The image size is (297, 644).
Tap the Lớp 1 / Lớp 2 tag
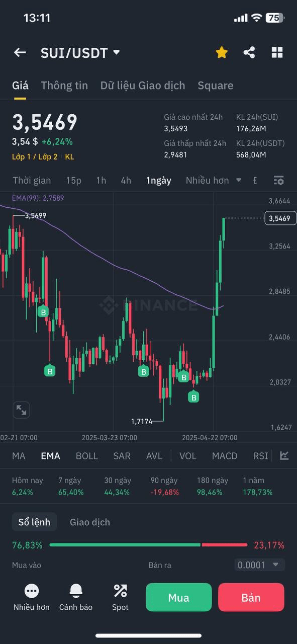point(35,157)
